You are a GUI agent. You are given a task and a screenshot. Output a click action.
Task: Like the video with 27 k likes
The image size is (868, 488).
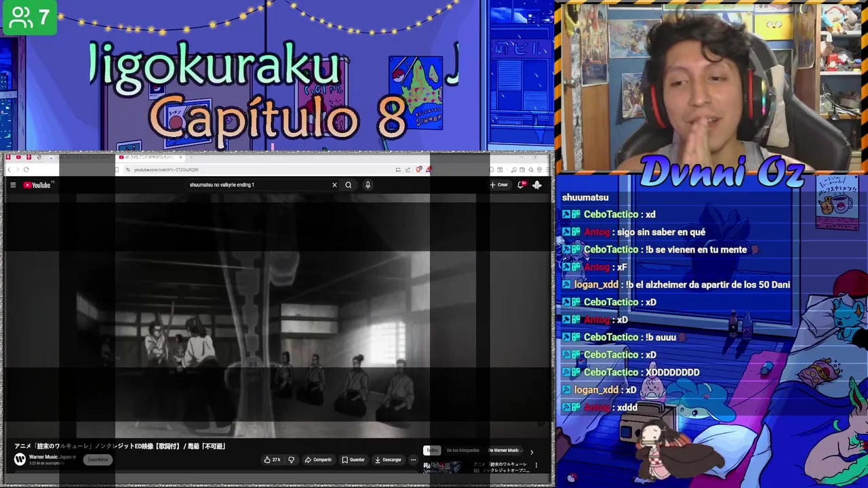pos(272,460)
